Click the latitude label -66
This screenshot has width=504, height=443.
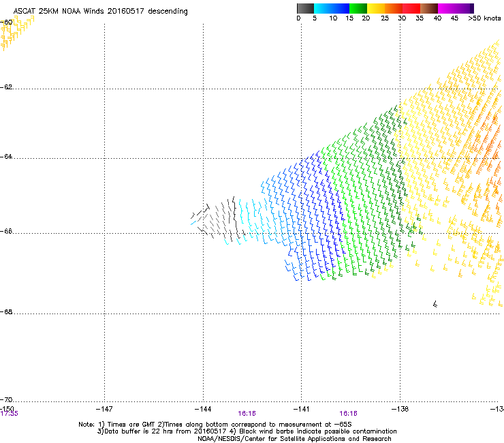point(6,231)
